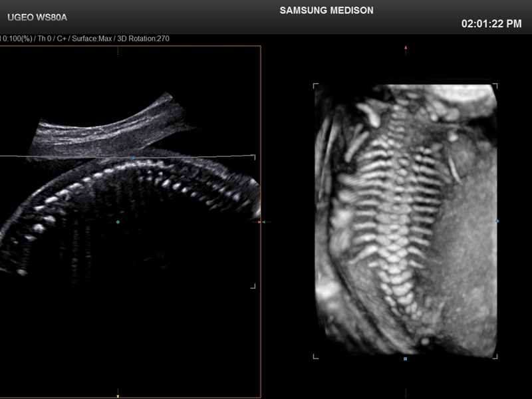Select the 3D rendered fetal spine image
The image size is (532, 399).
pos(399,219)
